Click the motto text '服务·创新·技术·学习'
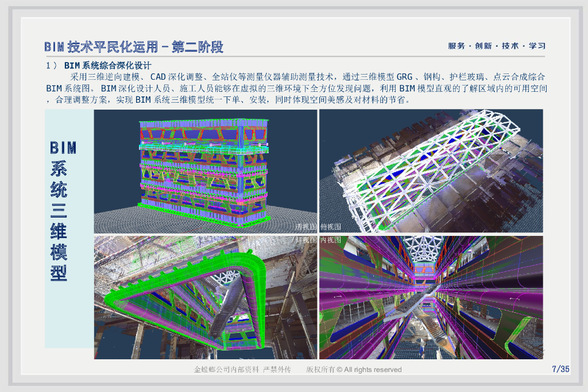This screenshot has height=392, width=588. click(x=497, y=46)
